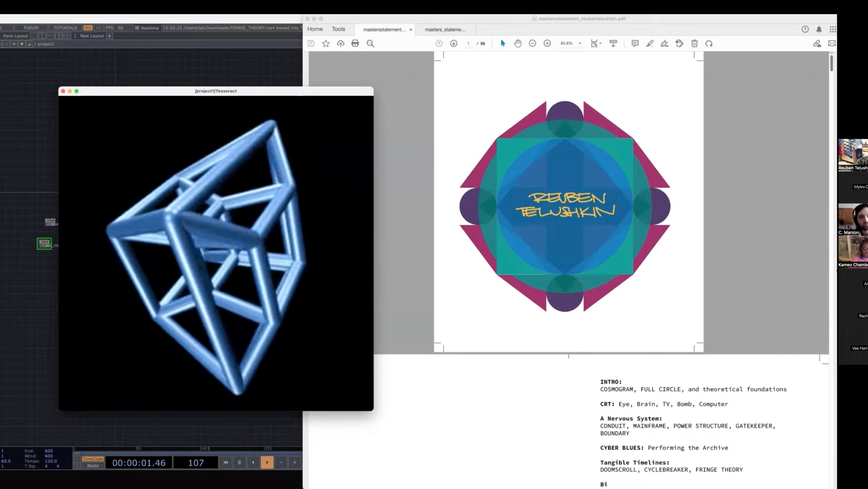The image size is (868, 489).
Task: Add a new layout with plus button
Action: (x=110, y=36)
